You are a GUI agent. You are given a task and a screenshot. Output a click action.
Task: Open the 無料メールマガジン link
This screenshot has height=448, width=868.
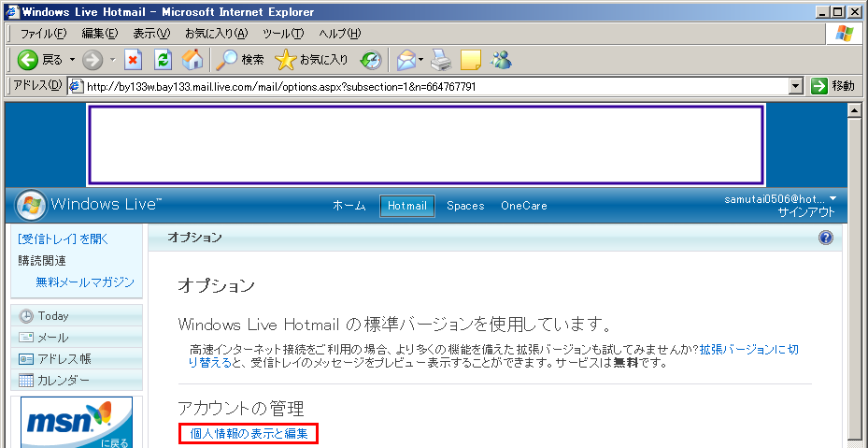coord(85,282)
